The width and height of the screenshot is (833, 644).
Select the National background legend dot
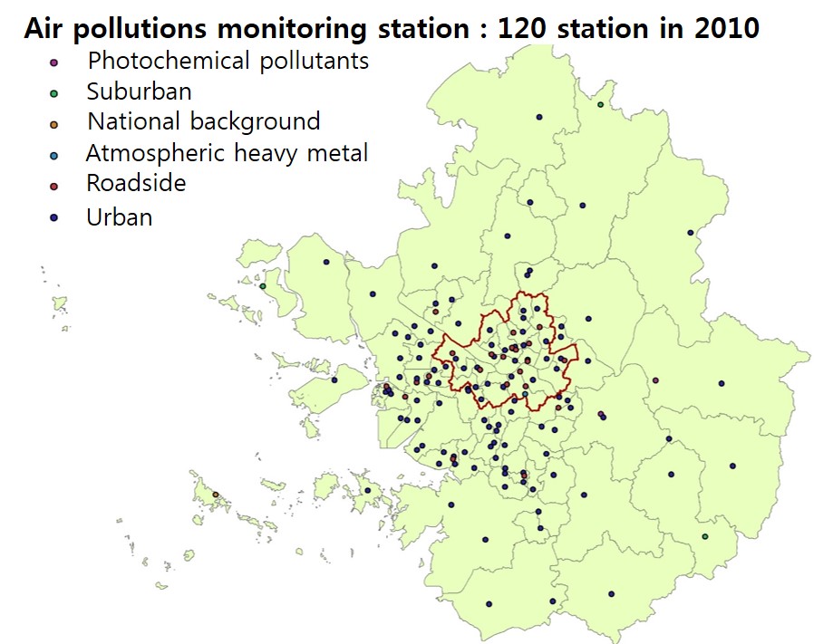(x=54, y=124)
